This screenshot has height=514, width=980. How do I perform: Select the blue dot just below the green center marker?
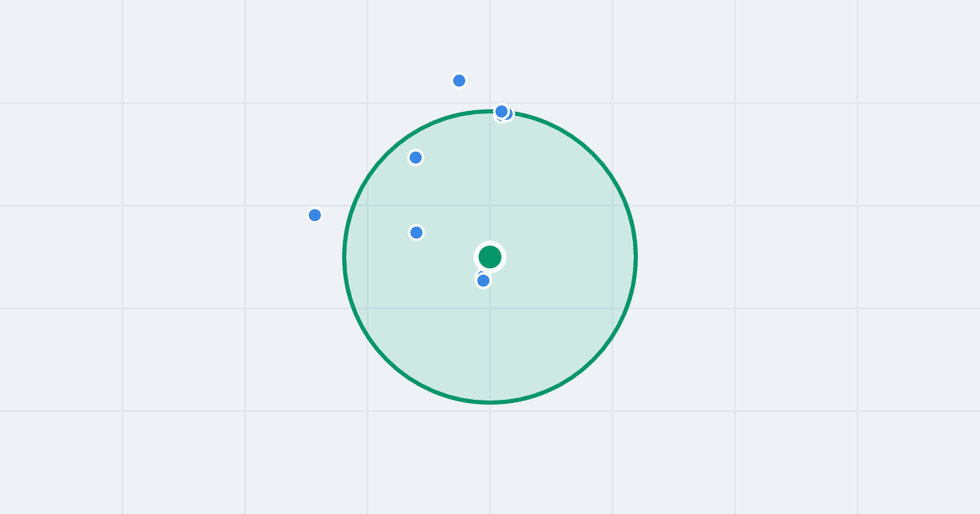(483, 281)
